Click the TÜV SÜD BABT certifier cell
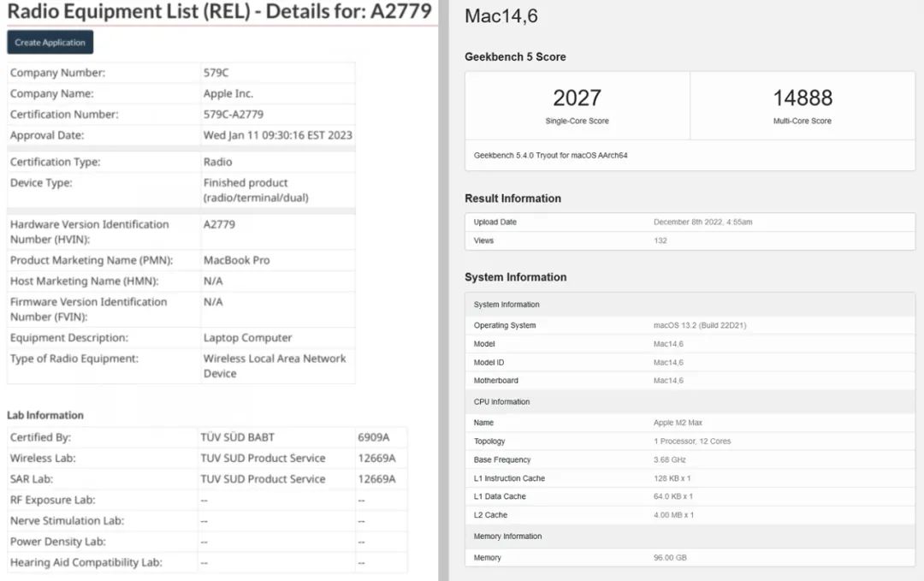Viewport: 924px width, 581px height. 238,437
